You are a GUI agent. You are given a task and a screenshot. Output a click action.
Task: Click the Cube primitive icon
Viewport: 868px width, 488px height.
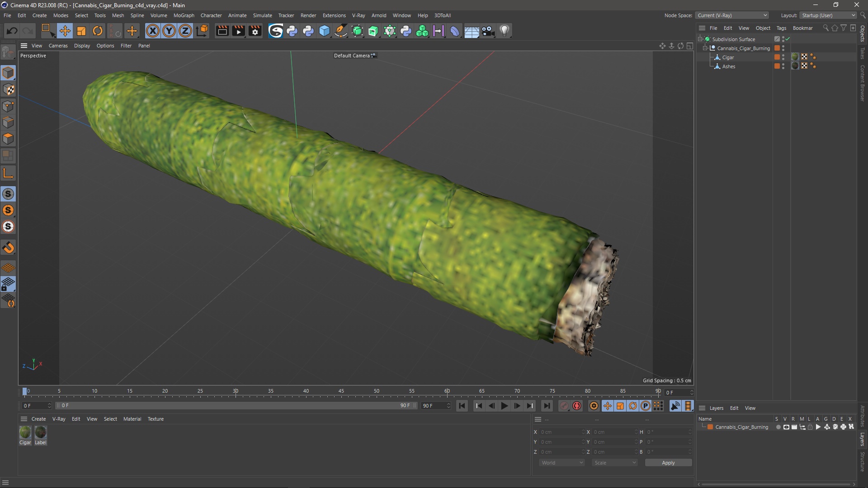[325, 31]
